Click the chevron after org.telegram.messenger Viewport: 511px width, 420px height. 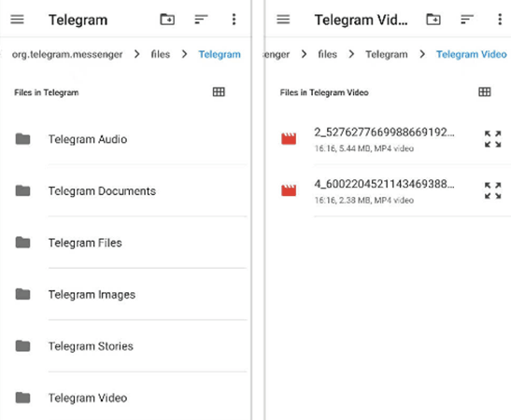(137, 54)
